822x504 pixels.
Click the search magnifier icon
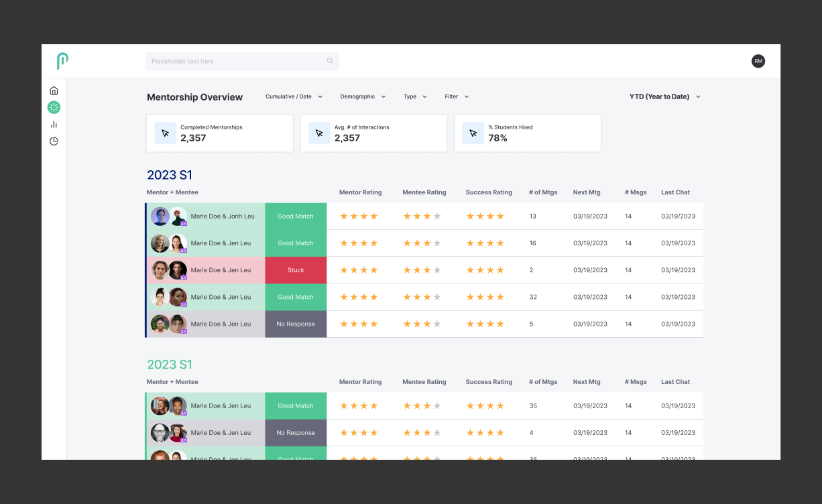point(330,61)
